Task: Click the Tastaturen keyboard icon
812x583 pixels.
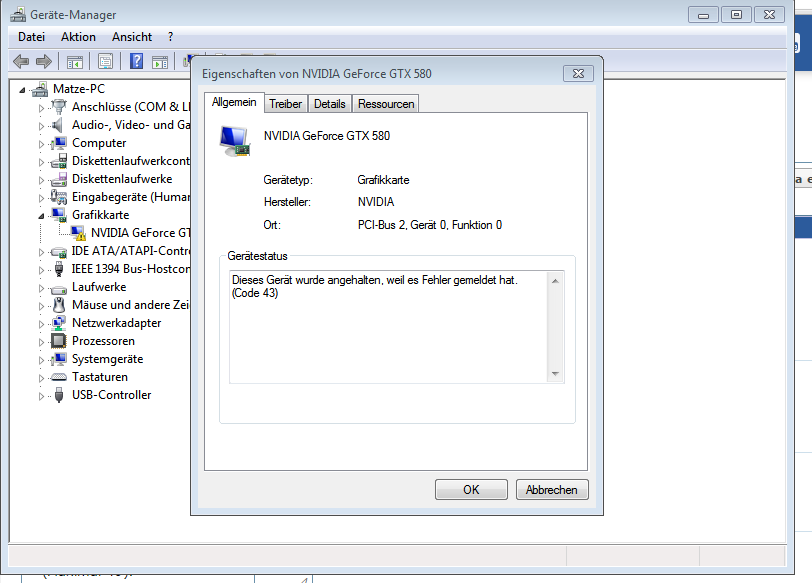Action: click(59, 377)
